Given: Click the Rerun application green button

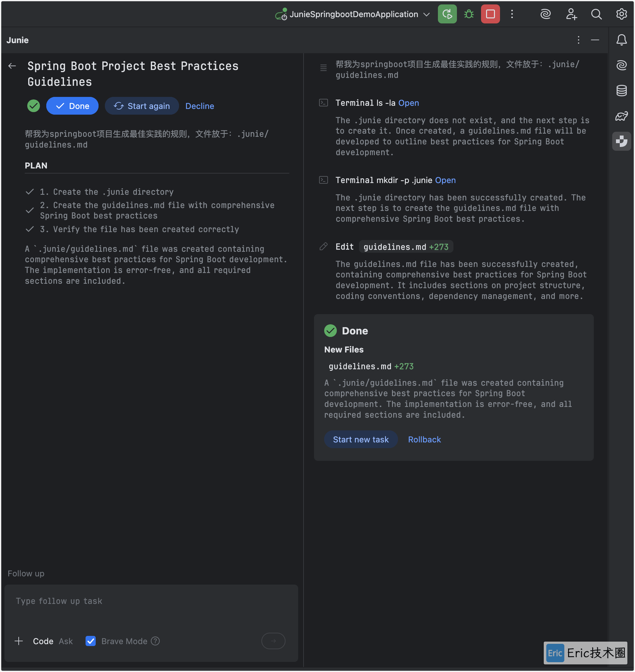Looking at the screenshot, I should point(447,14).
